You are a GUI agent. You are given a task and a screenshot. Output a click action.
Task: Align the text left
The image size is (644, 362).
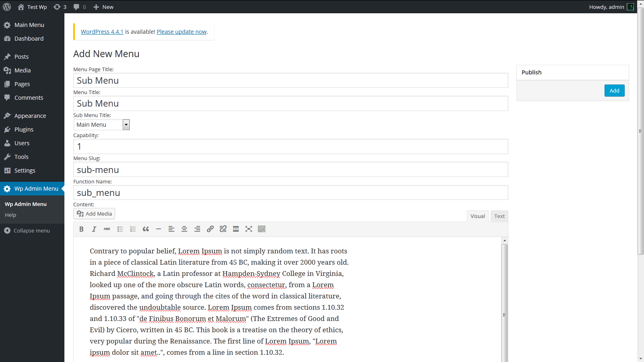(x=171, y=229)
